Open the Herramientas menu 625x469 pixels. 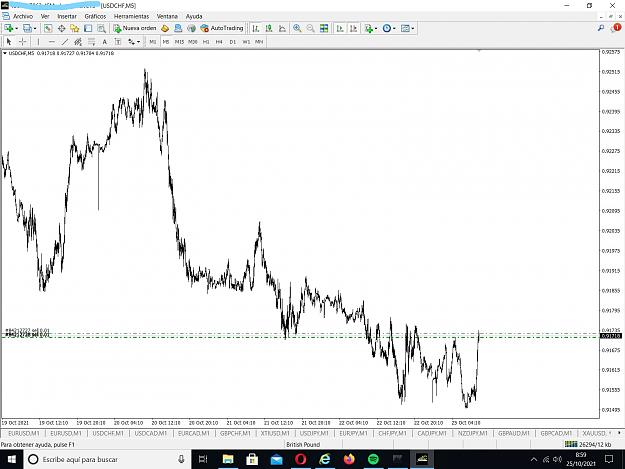pos(132,16)
